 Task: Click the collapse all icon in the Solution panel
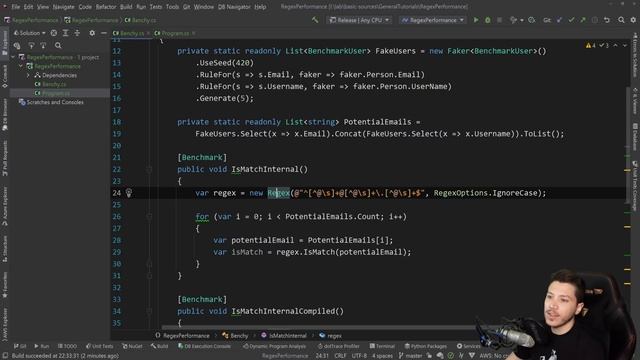pyautogui.click(x=77, y=33)
